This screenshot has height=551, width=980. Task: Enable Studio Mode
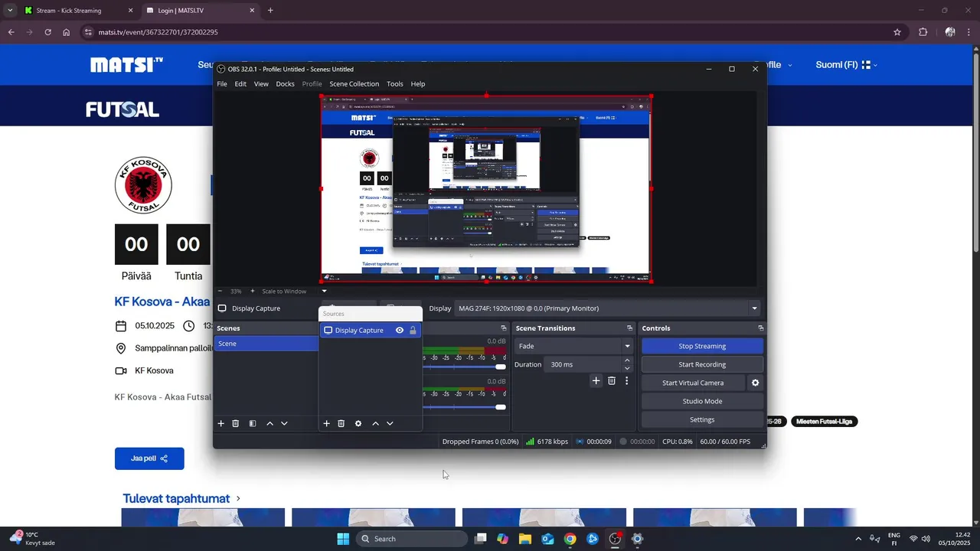tap(702, 401)
